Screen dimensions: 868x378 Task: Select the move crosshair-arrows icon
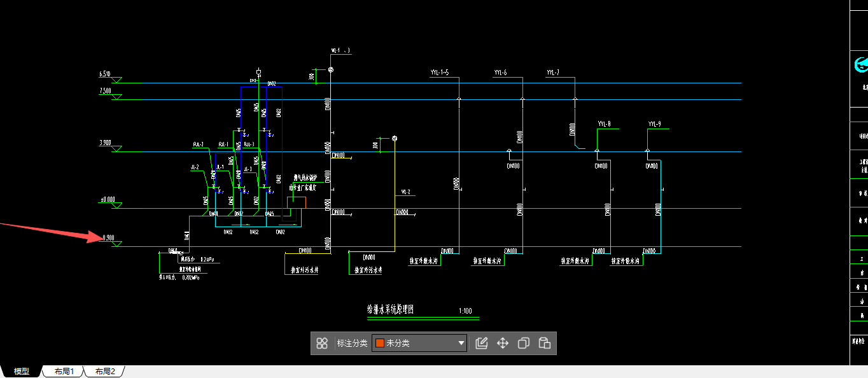pos(503,343)
